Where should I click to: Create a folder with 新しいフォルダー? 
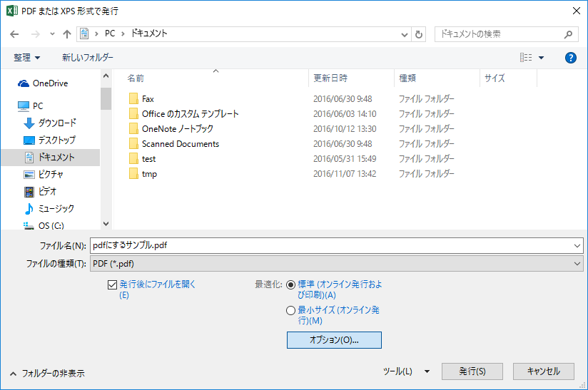87,57
